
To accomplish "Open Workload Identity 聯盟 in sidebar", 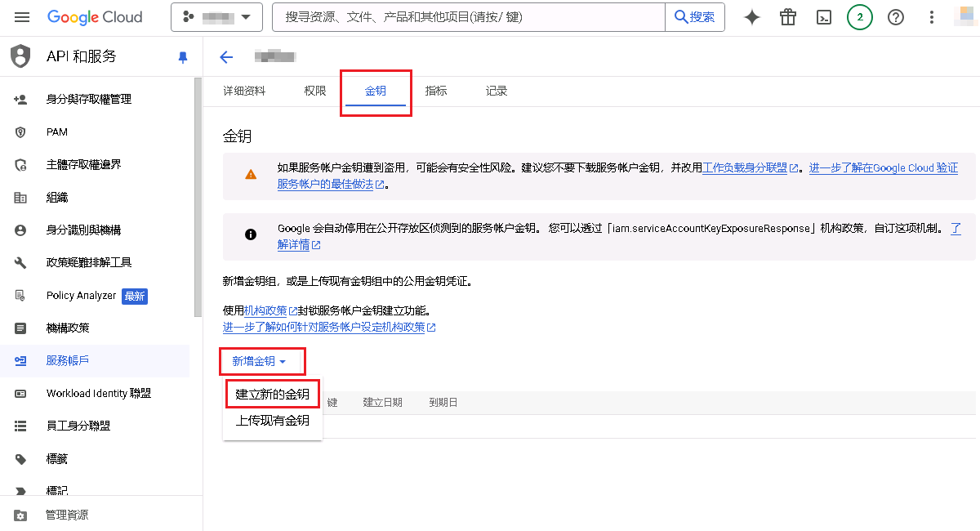I will click(x=99, y=393).
